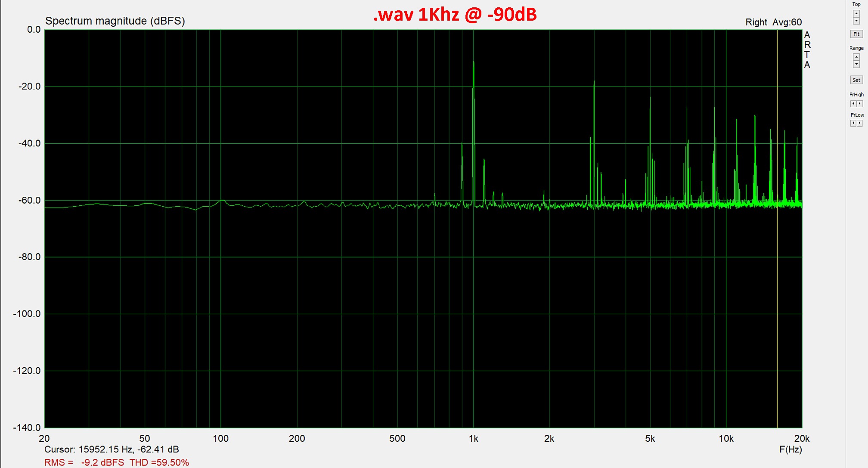This screenshot has height=468, width=868.
Task: Click the THD =59.50% readout
Action: click(x=159, y=462)
